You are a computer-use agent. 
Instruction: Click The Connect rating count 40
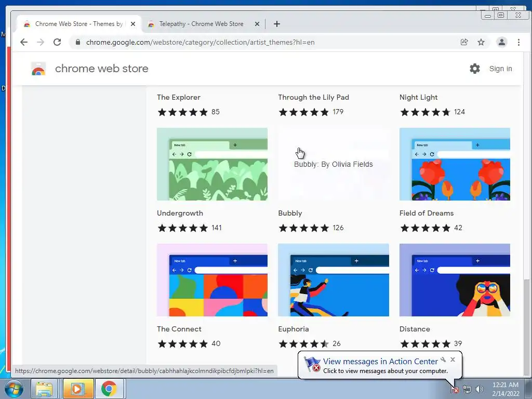click(x=216, y=343)
